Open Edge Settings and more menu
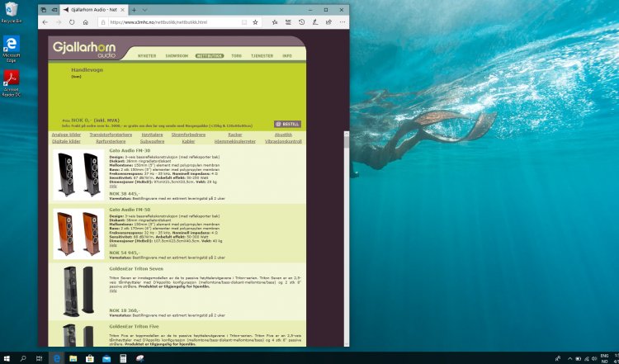 tap(342, 22)
